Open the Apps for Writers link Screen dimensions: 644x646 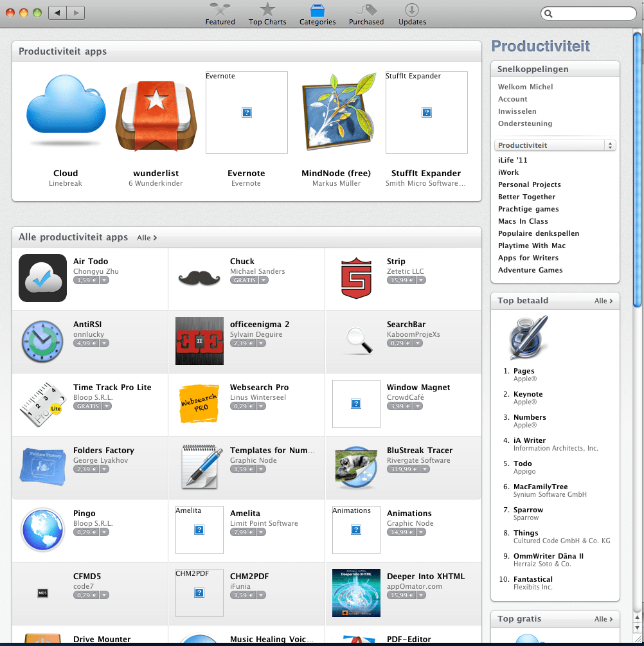(x=528, y=258)
